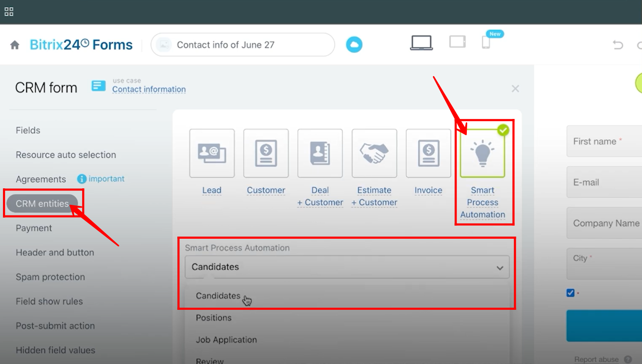Choose Job Application from the dropdown list

(226, 340)
